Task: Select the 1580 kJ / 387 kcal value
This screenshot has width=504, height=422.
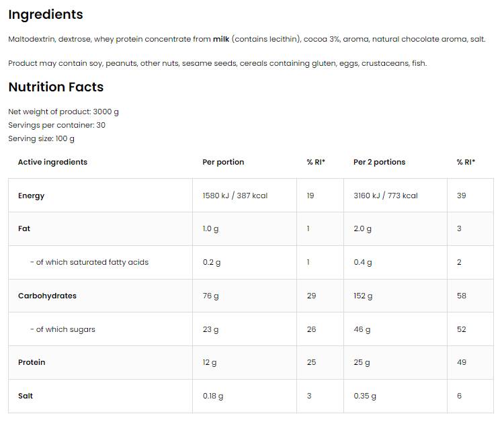Action: pos(235,196)
